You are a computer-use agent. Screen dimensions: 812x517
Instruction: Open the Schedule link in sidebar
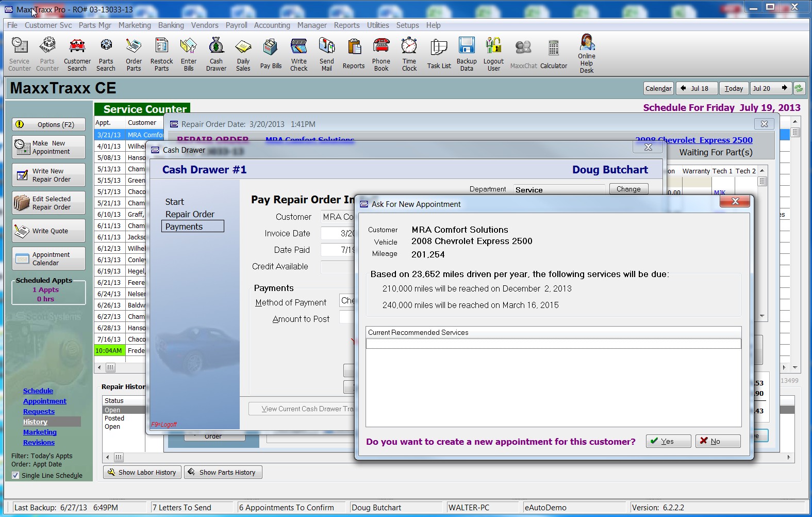point(38,391)
